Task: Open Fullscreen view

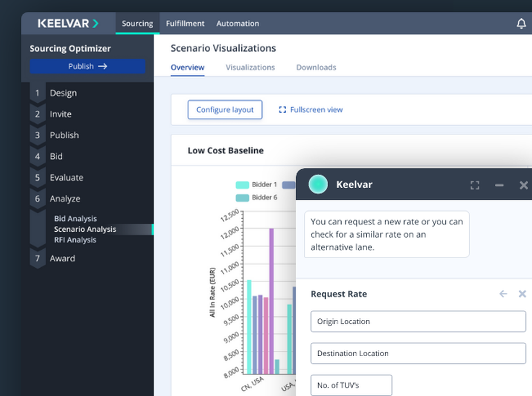Action: point(311,109)
